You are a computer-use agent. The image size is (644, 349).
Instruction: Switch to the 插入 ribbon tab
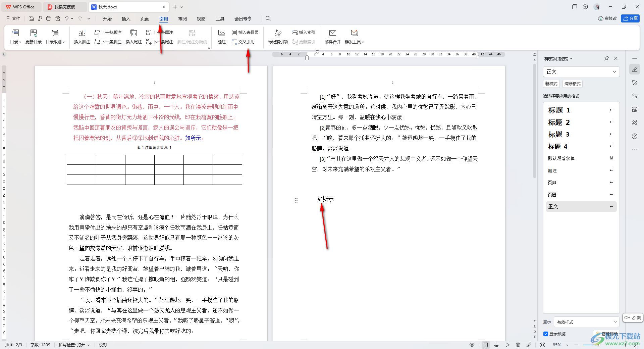(126, 19)
